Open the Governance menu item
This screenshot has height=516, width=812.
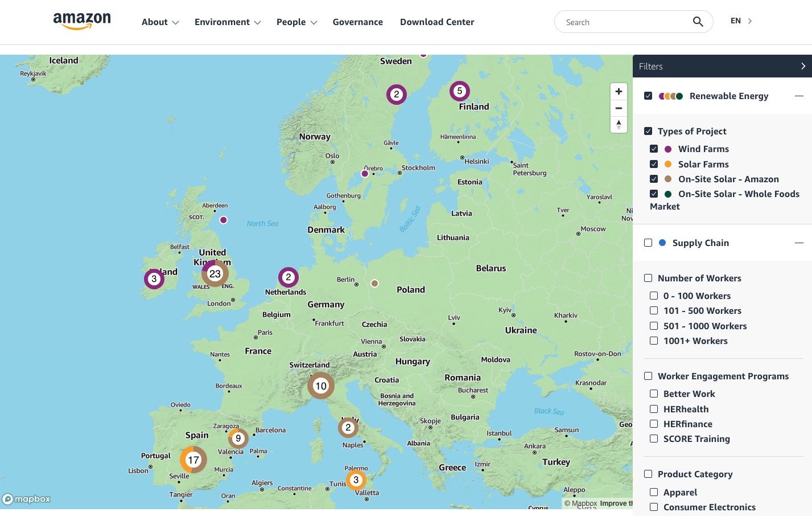click(x=357, y=22)
